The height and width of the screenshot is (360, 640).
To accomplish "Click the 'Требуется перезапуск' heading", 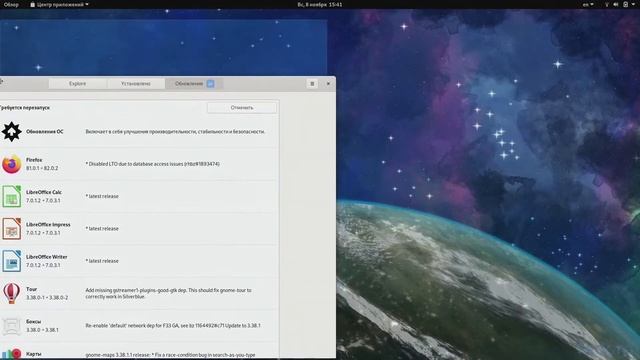I will click(25, 108).
